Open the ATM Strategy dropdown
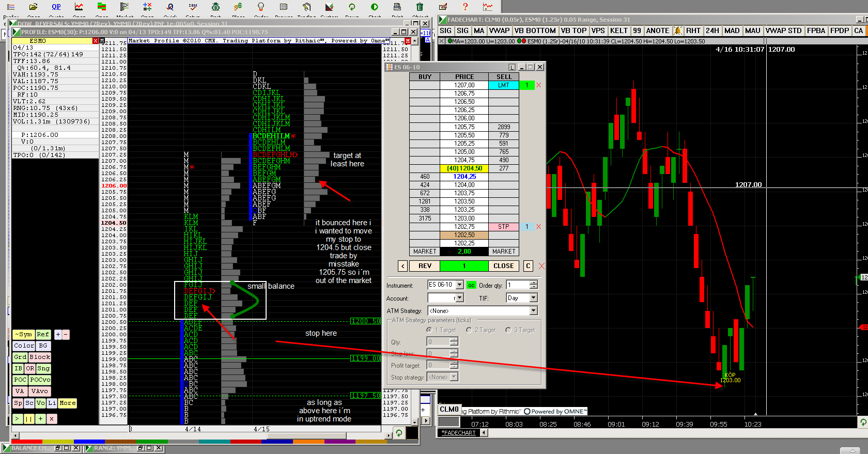The width and height of the screenshot is (868, 454). tap(534, 310)
